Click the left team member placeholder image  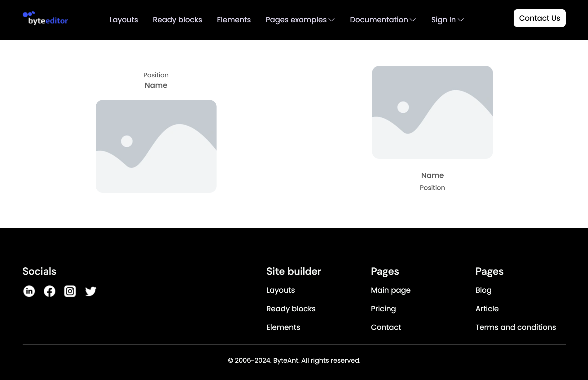click(x=156, y=146)
